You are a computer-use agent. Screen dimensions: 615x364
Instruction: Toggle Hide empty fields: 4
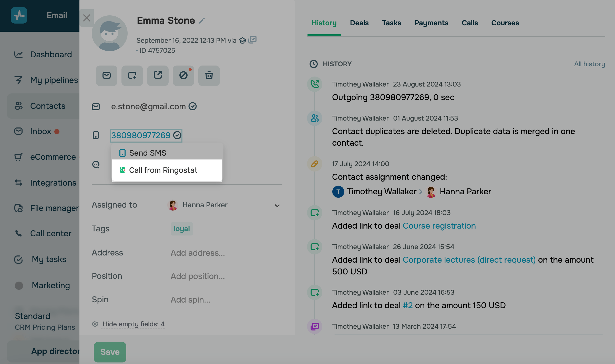pos(133,324)
